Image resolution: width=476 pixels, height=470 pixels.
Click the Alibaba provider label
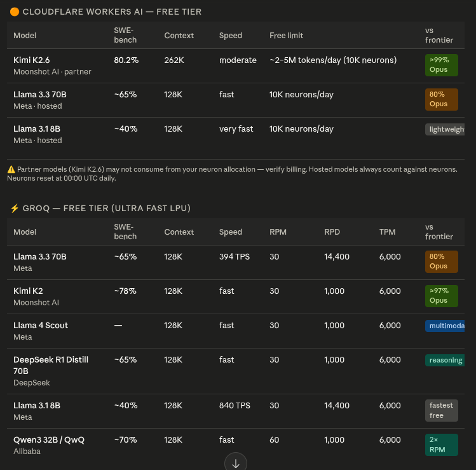pyautogui.click(x=27, y=452)
